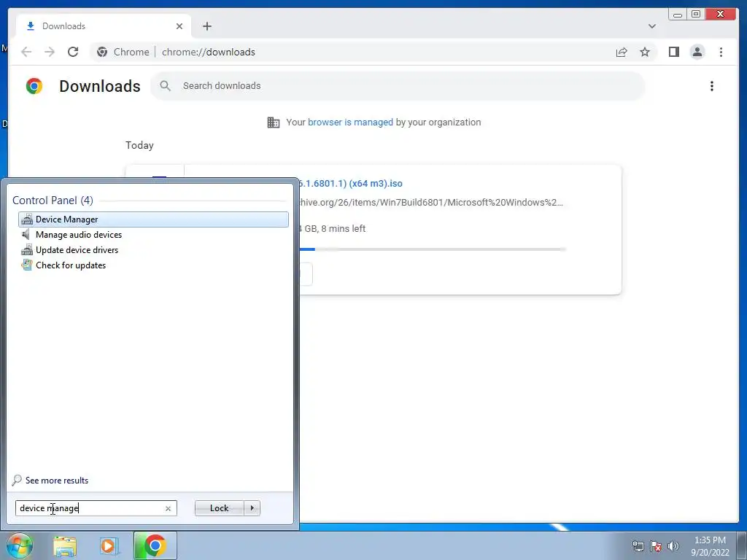The image size is (747, 560).
Task: Reload the current page
Action: click(73, 52)
